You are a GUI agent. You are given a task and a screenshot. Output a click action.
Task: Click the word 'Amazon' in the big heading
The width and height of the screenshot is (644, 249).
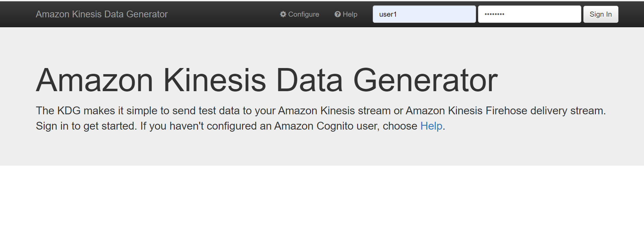pyautogui.click(x=95, y=81)
